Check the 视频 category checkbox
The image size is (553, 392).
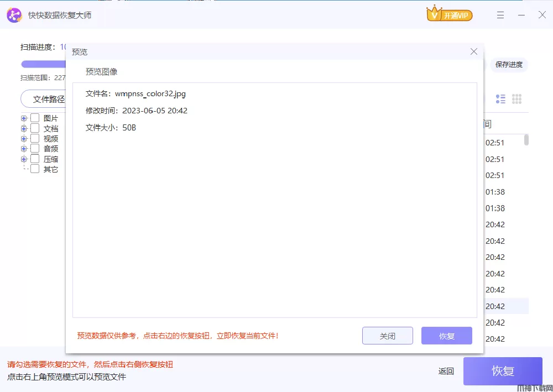coord(34,138)
